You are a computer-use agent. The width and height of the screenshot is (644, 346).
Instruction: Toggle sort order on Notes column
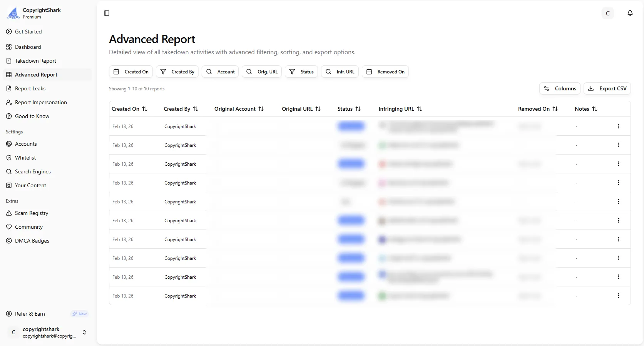click(x=595, y=109)
